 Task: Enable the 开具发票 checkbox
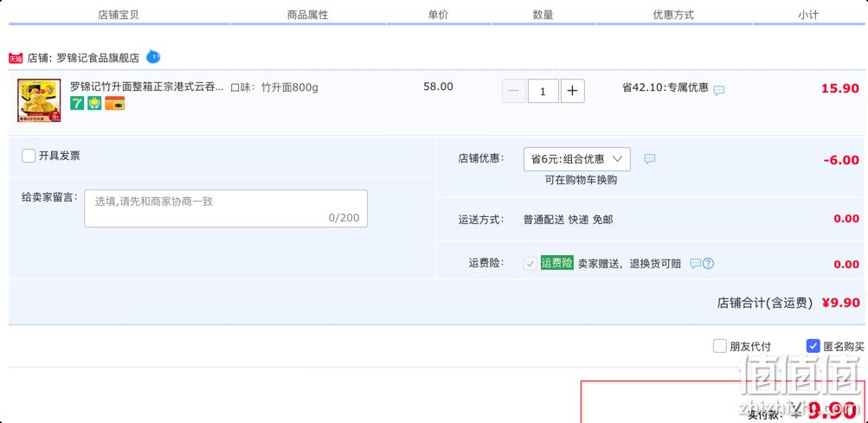click(29, 156)
